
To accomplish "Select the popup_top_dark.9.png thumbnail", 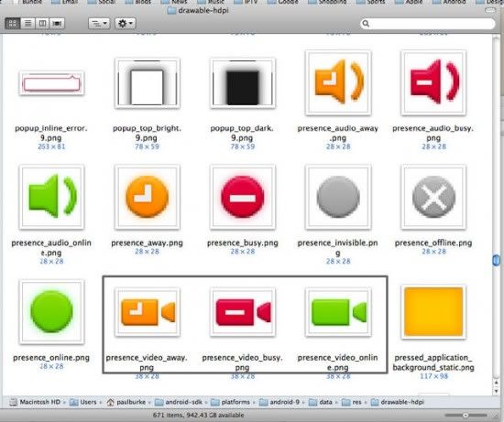I will (x=243, y=83).
